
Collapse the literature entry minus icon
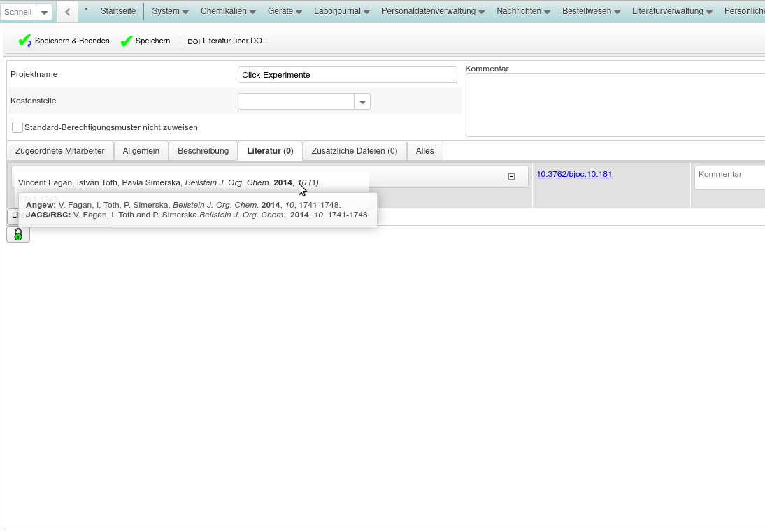[x=511, y=177]
